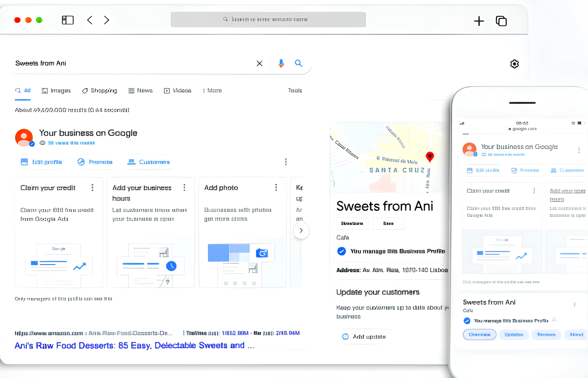Viewport: 588px width, 378px height.
Task: Click the Add update camera icon
Action: [345, 336]
